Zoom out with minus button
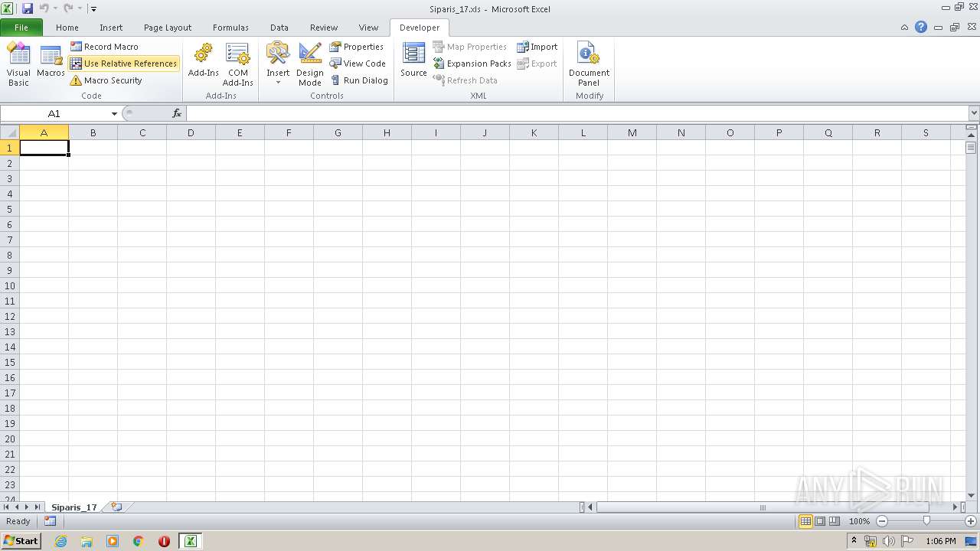980x551 pixels. click(881, 521)
